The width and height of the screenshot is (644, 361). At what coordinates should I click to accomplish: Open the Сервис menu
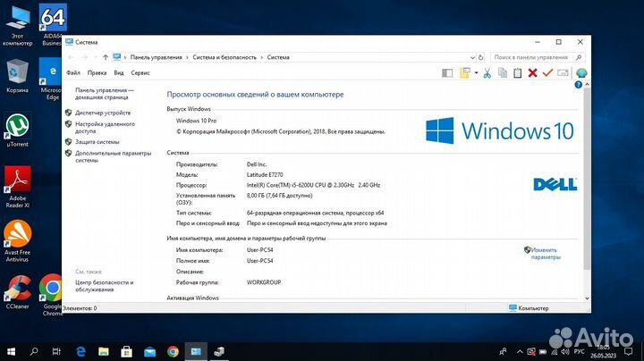click(x=140, y=72)
